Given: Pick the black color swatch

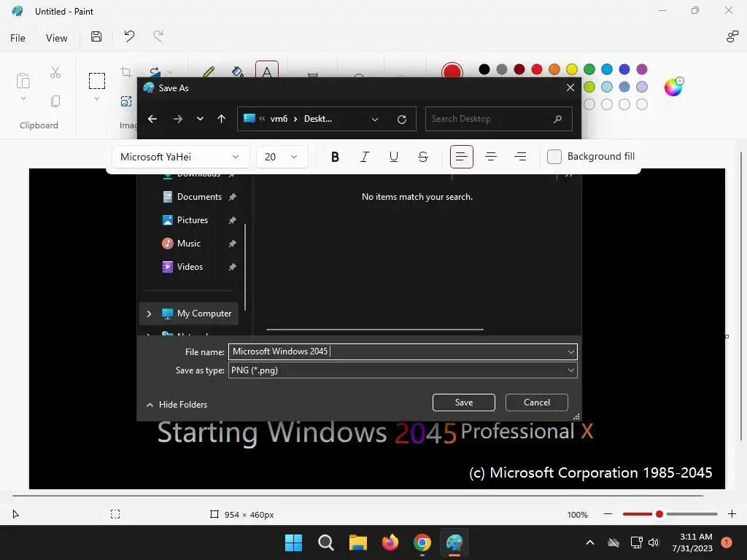Looking at the screenshot, I should 484,69.
